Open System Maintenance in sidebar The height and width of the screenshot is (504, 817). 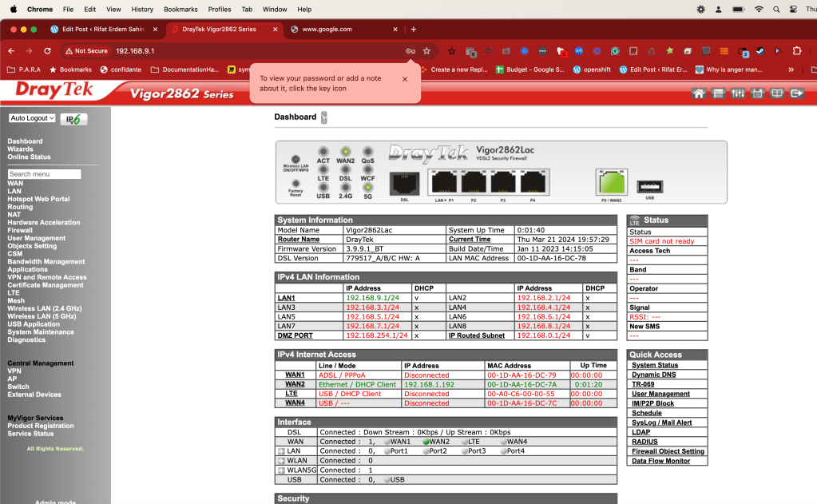point(41,332)
